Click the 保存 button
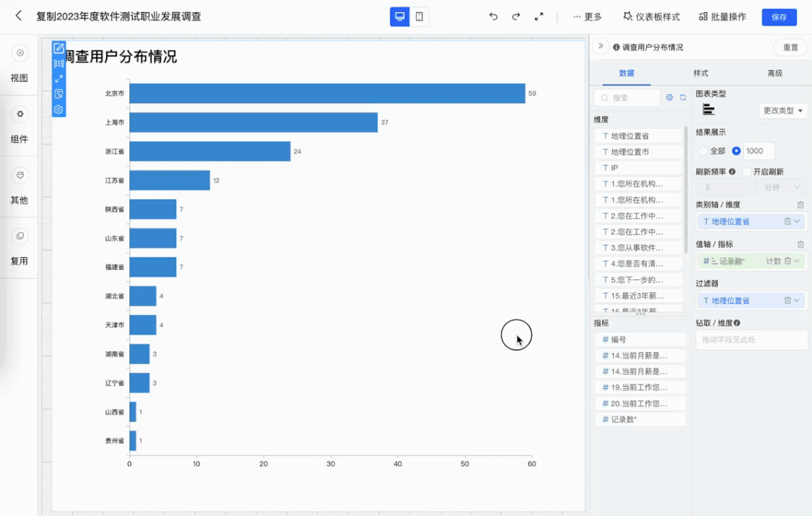Image resolution: width=812 pixels, height=516 pixels. pyautogui.click(x=779, y=17)
